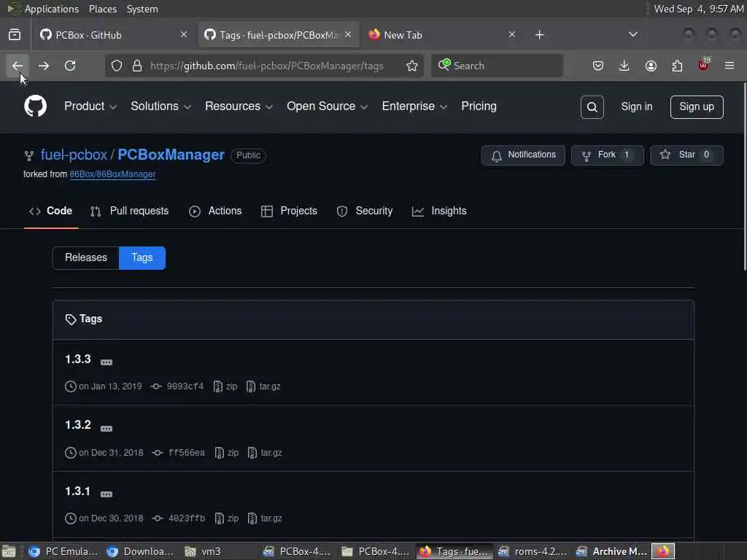Fork the PCBoxManager repository

pyautogui.click(x=608, y=155)
